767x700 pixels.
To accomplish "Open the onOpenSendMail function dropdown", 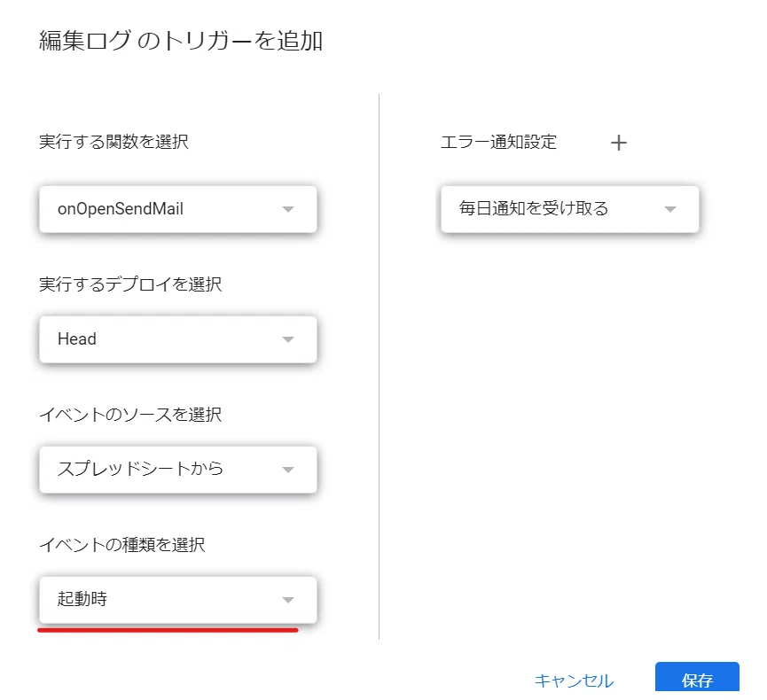I will pos(178,209).
